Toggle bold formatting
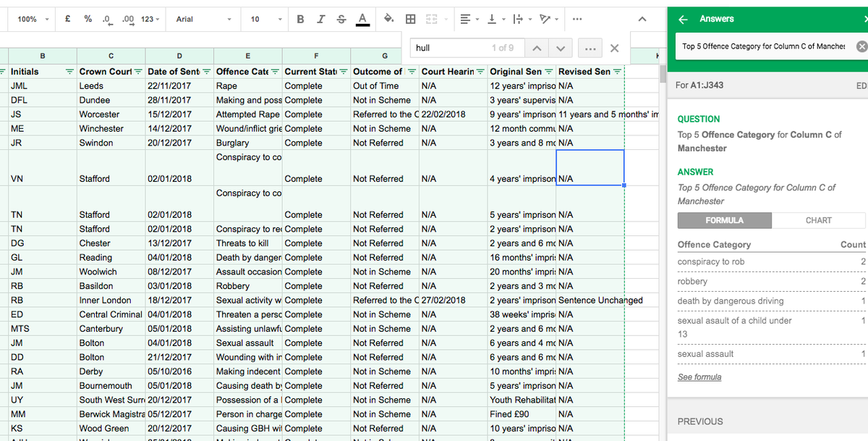 (300, 20)
